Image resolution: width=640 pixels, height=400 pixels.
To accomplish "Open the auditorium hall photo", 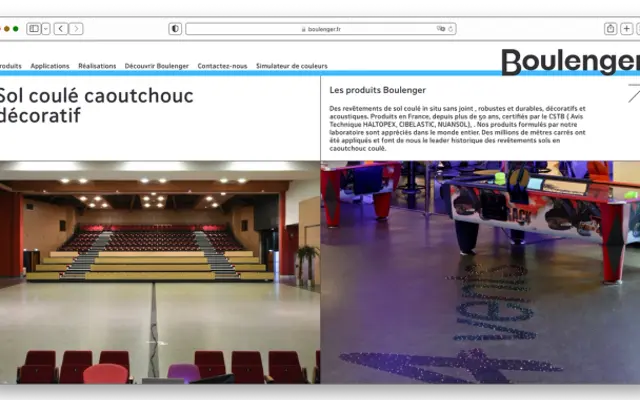I will [160, 272].
